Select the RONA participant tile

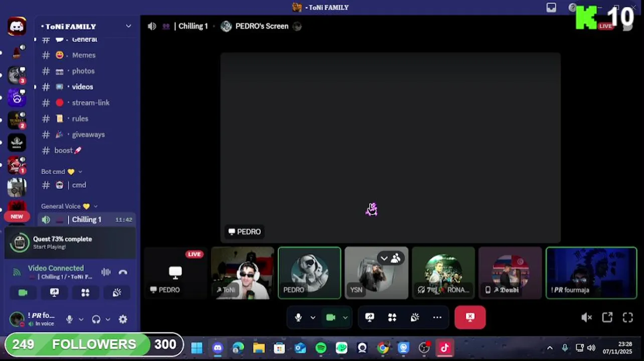(443, 273)
